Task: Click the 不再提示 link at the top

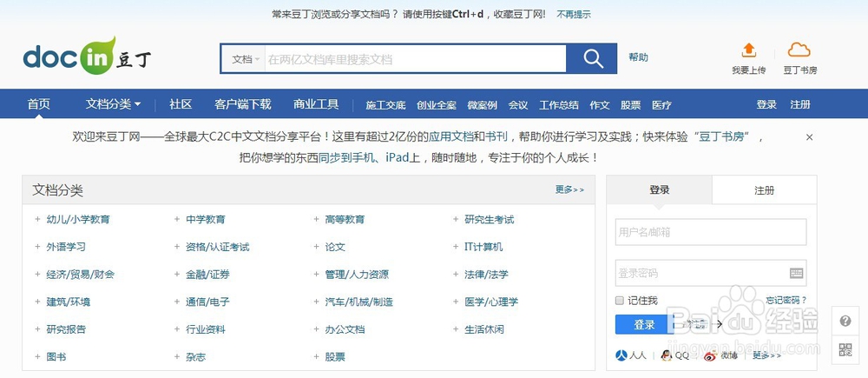Action: [x=574, y=15]
